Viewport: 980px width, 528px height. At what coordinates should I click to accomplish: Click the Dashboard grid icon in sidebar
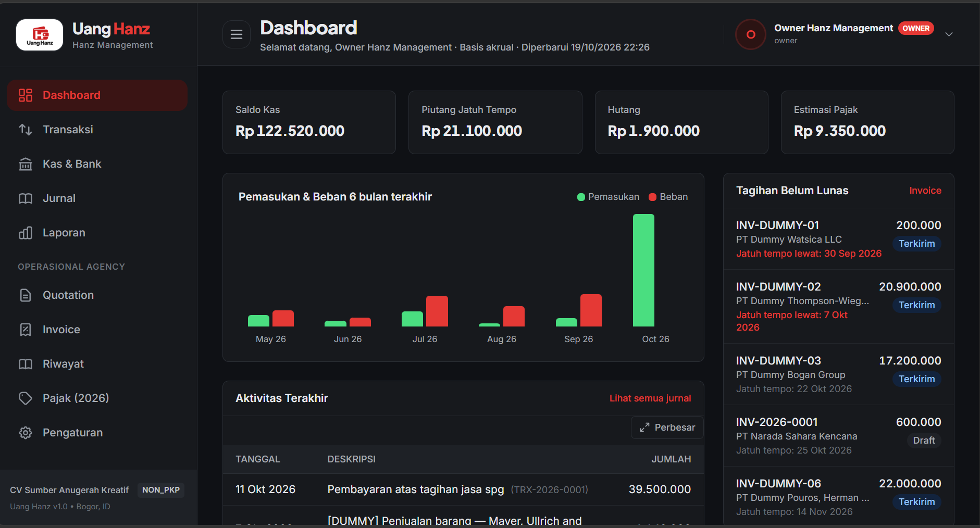[26, 95]
